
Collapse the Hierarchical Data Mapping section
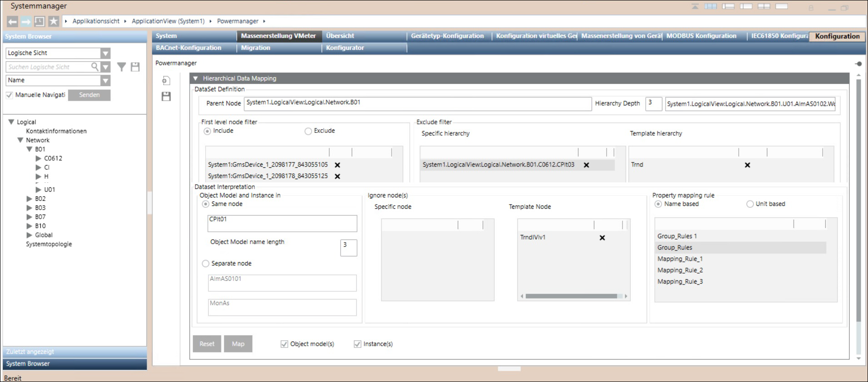pos(196,78)
